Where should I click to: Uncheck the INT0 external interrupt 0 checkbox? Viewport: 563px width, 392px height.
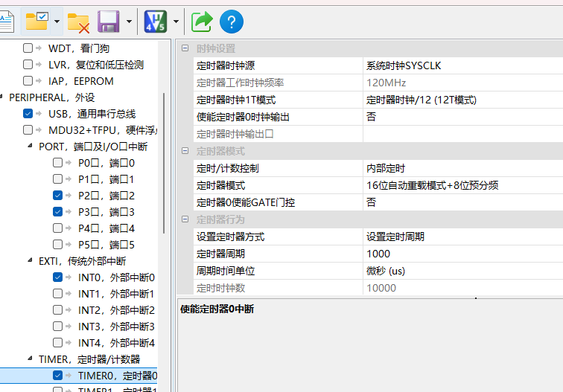point(57,277)
